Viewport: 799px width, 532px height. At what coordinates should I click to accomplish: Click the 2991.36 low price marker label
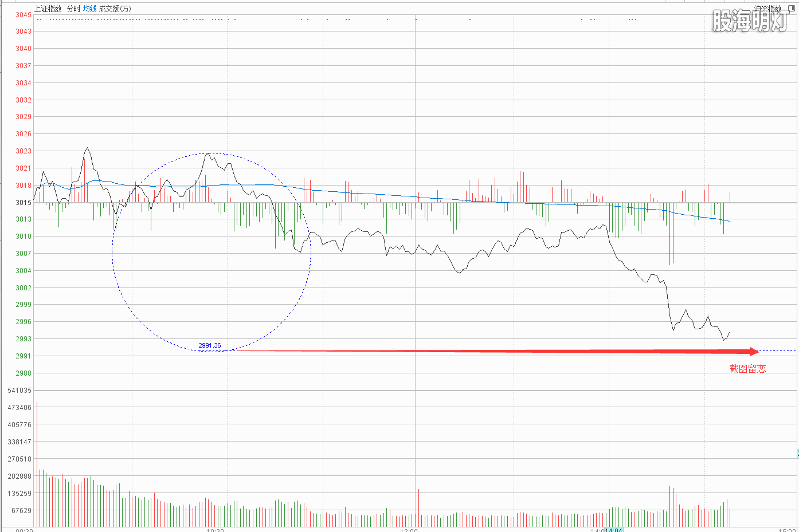(x=210, y=345)
